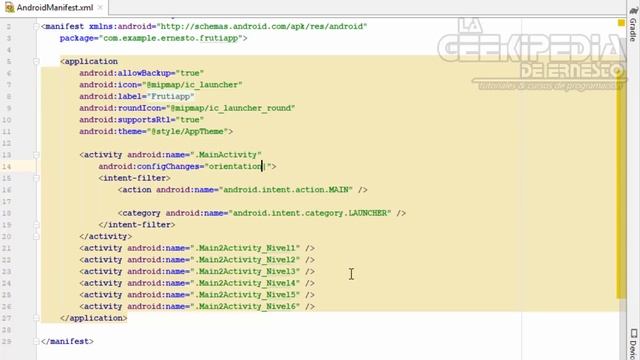
Task: Collapse the MainActivity activity fold marker
Action: [x=36, y=155]
